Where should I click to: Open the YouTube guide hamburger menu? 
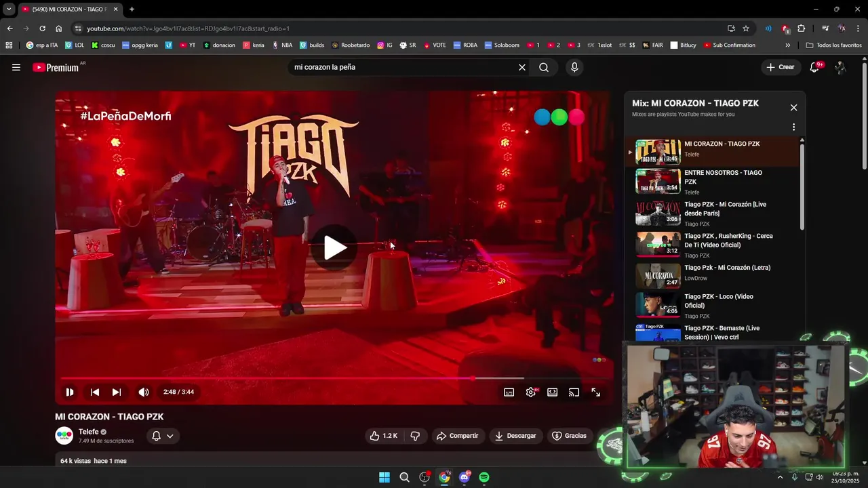click(x=16, y=67)
